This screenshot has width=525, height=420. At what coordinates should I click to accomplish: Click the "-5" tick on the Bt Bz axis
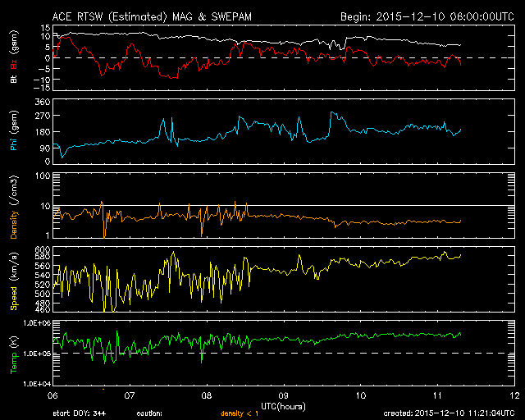pos(44,69)
